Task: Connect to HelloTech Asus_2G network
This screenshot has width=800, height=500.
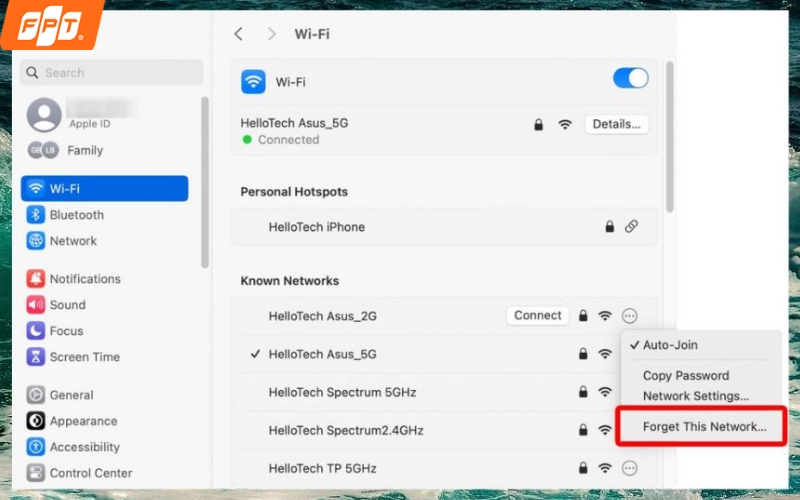Action: click(x=537, y=315)
